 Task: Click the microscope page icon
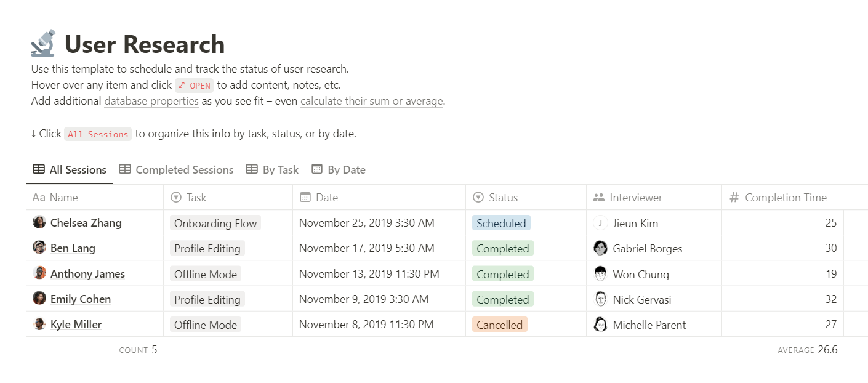coord(43,44)
